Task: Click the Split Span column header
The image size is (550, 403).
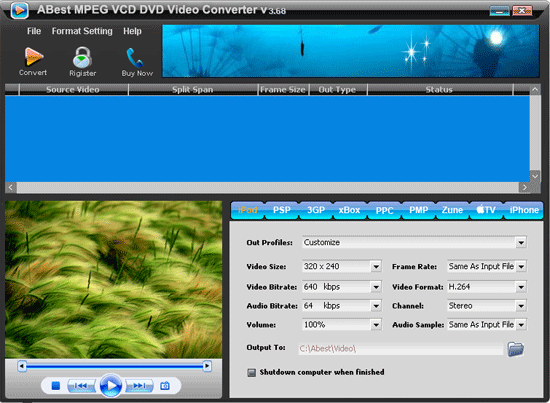Action: (193, 90)
